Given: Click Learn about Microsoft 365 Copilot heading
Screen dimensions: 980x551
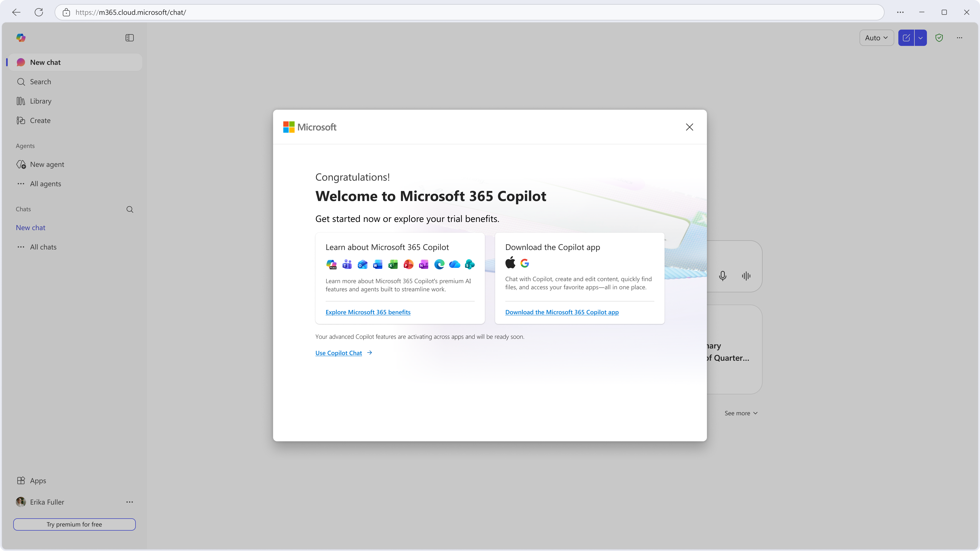Looking at the screenshot, I should 387,247.
